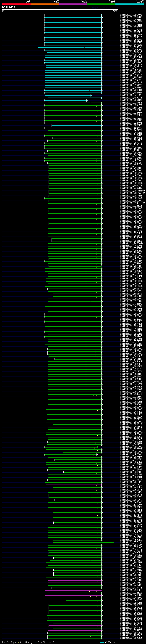Viewport: 146px width, 644px height.
Task: Click the white query sequence bar
Action: (60, 10)
